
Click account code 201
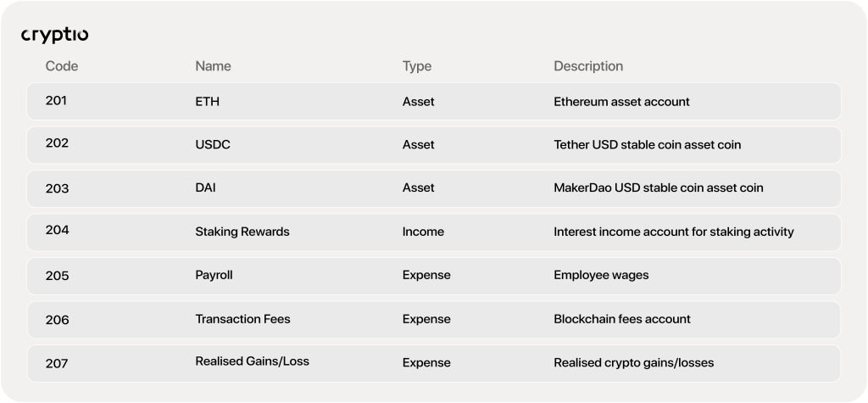(56, 101)
